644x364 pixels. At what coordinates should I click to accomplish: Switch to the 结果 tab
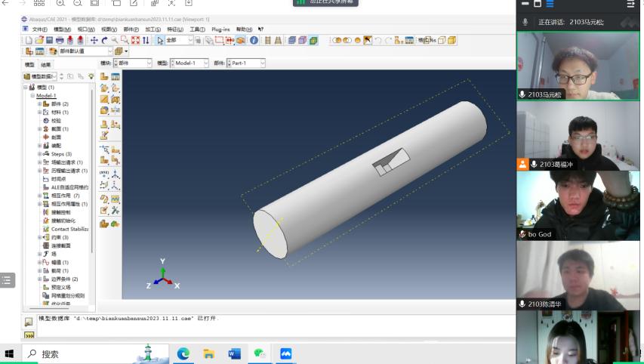(x=46, y=65)
